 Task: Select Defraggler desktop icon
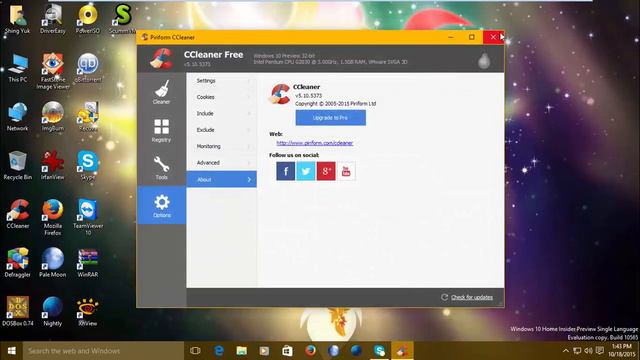18,263
